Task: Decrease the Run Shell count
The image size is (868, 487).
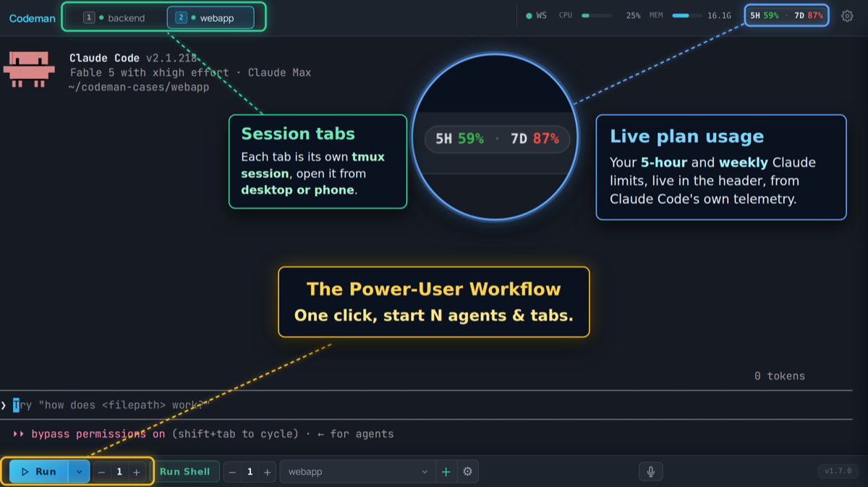Action: click(x=232, y=472)
